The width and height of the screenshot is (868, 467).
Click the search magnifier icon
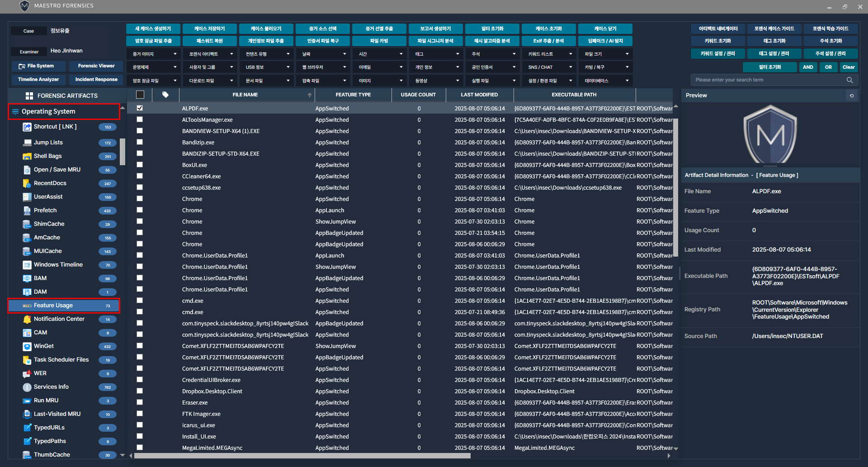pyautogui.click(x=849, y=80)
